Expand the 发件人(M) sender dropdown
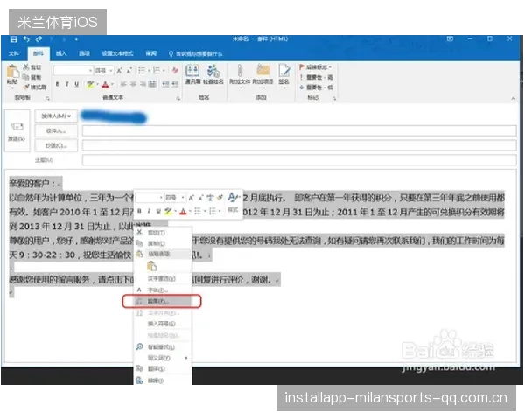Viewport: 525px width, 420px height. [56, 116]
